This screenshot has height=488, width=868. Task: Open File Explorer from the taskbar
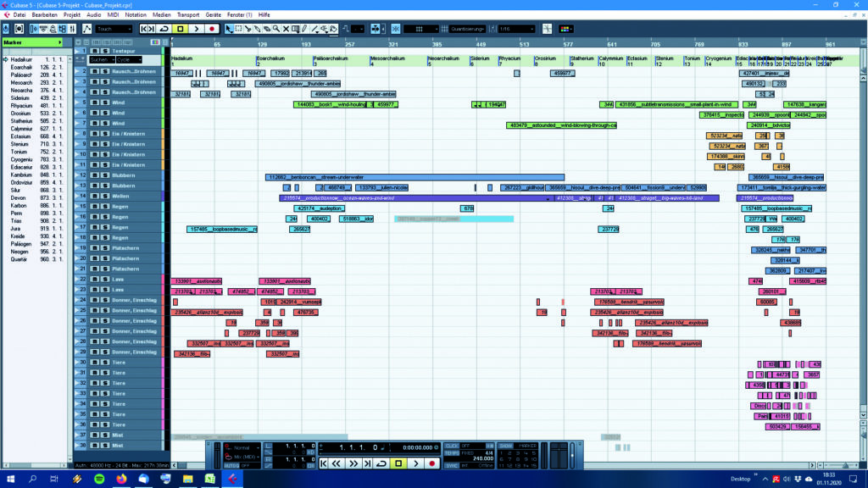point(187,479)
